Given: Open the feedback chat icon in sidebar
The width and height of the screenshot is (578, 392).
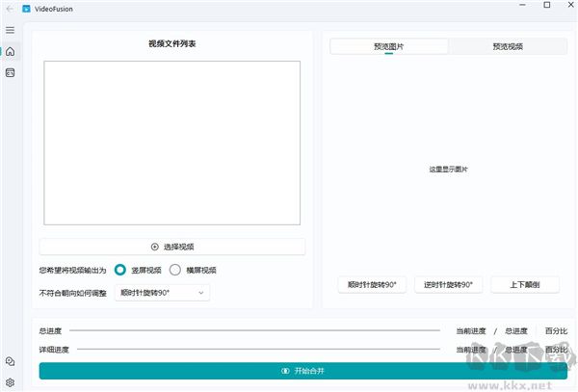Looking at the screenshot, I should [x=11, y=361].
